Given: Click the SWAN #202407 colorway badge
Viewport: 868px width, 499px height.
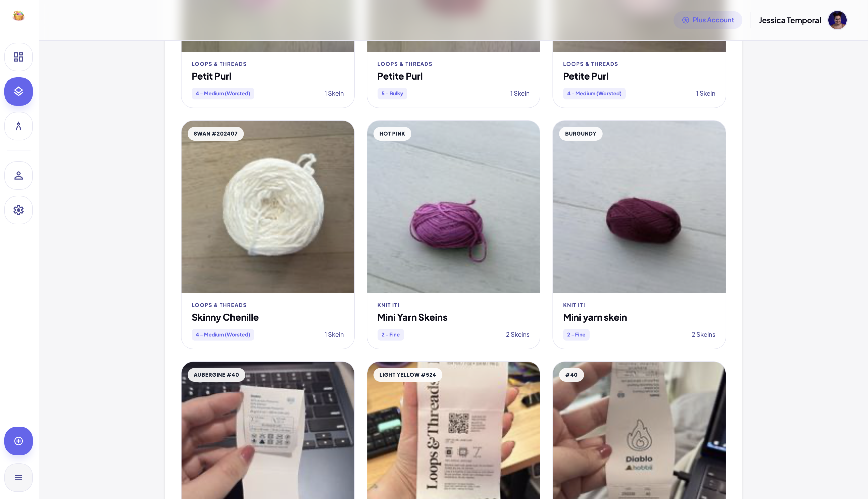Looking at the screenshot, I should 215,134.
